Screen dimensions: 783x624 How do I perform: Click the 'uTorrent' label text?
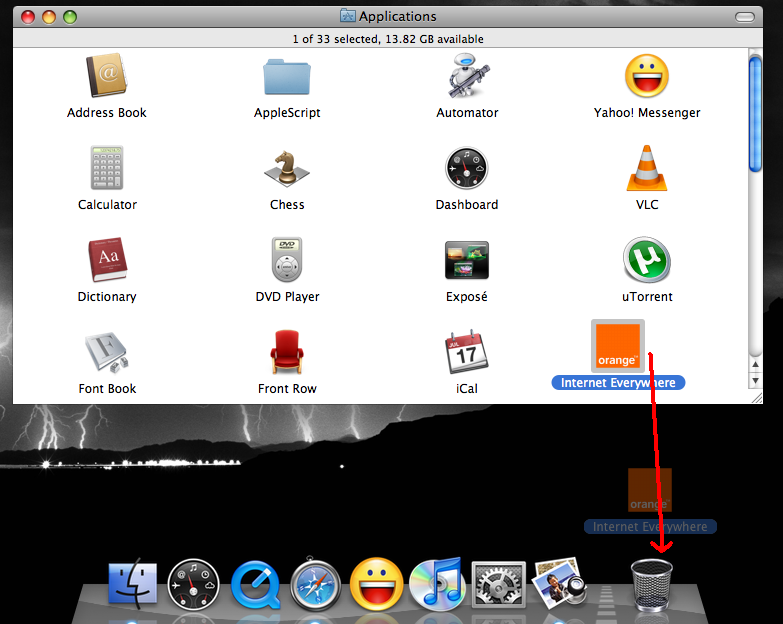click(x=647, y=297)
